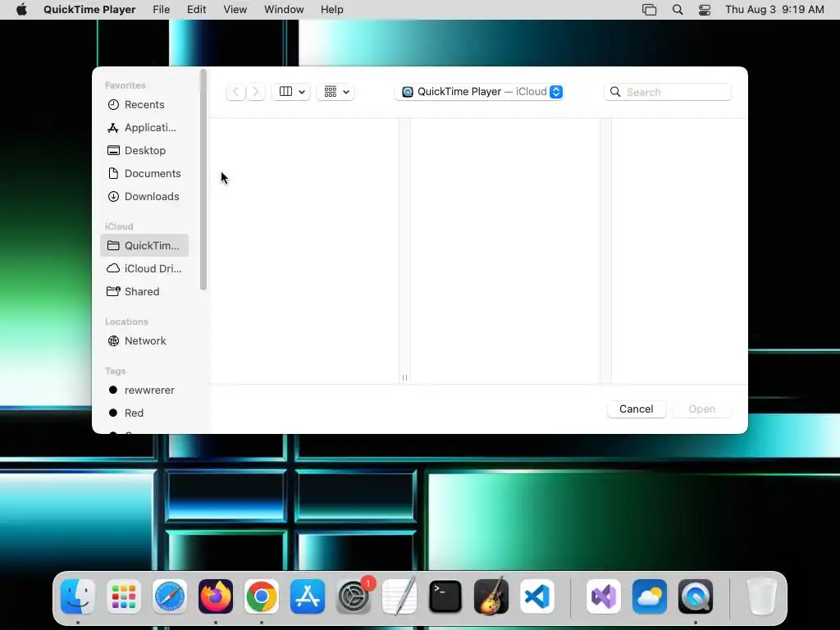Open Control Center in menu bar
840x630 pixels.
(705, 10)
